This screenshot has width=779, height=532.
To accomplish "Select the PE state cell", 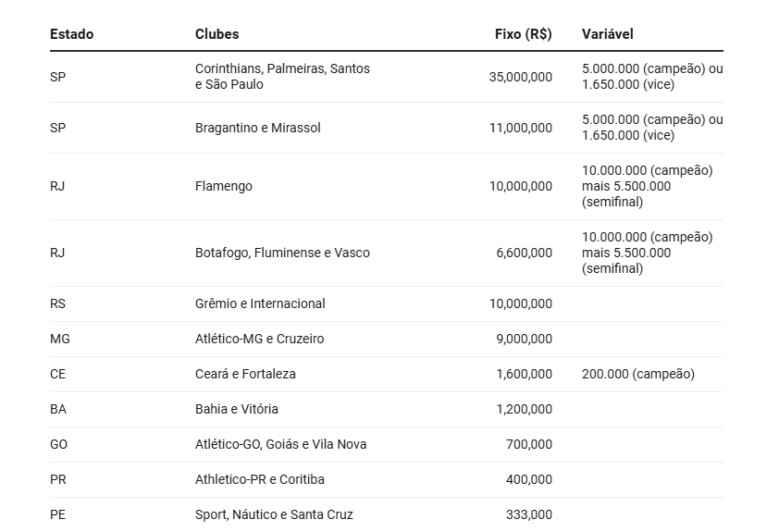I will (57, 514).
